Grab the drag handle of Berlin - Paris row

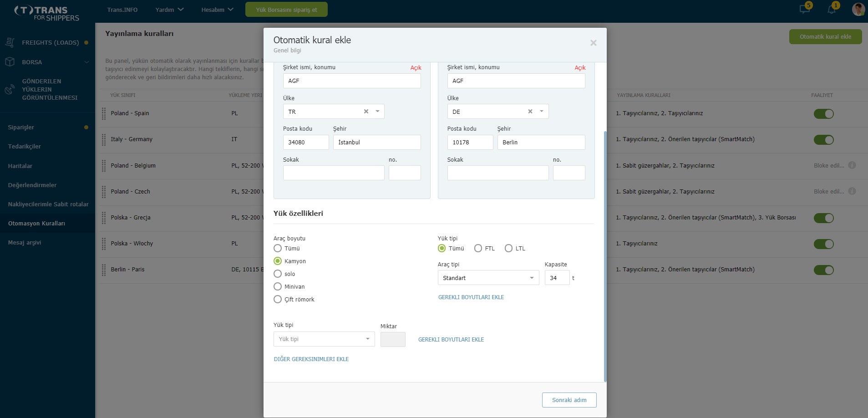(x=104, y=270)
